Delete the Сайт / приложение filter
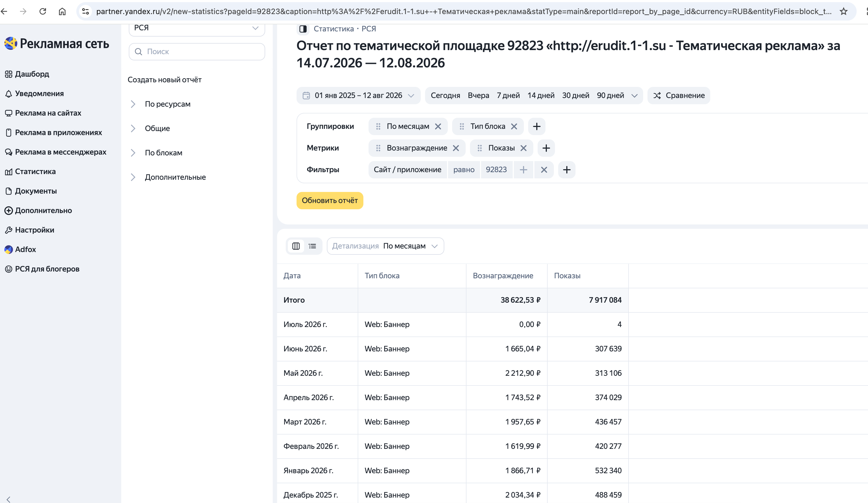Viewport: 868px width, 503px height. click(544, 170)
